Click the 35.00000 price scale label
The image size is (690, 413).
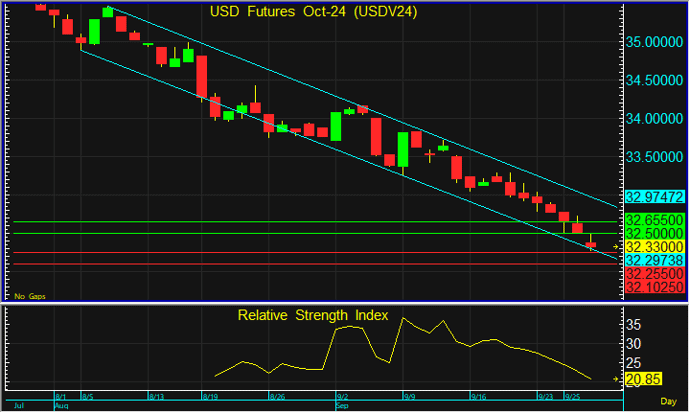coord(654,42)
